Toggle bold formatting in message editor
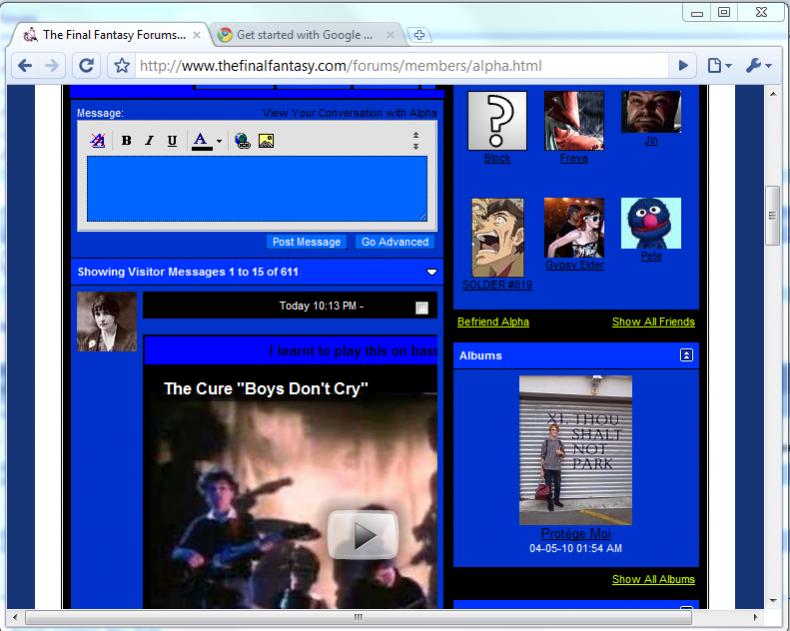This screenshot has width=790, height=631. click(x=126, y=141)
